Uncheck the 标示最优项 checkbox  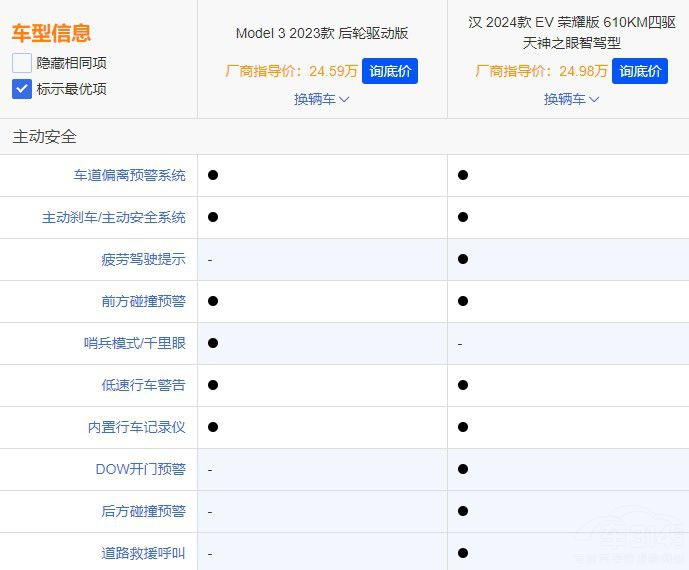coord(22,89)
